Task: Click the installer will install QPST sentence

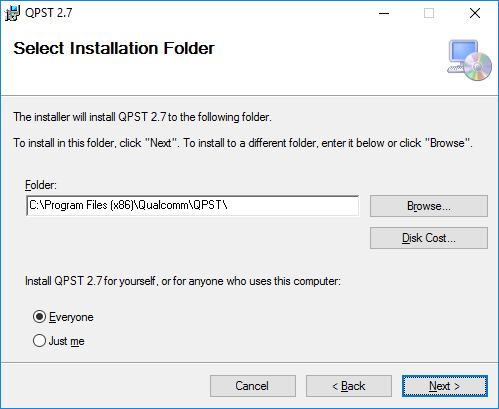Action: click(143, 117)
